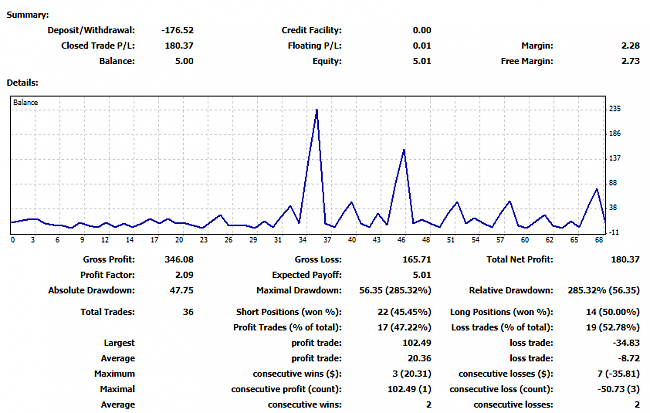Click the largest profit trade value 102.49

[417, 343]
